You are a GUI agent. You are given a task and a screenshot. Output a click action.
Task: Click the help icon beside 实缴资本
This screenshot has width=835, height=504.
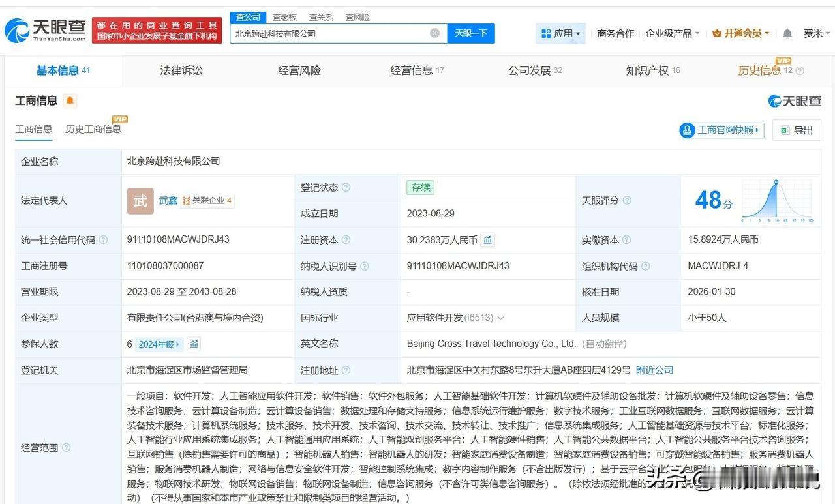tap(627, 240)
